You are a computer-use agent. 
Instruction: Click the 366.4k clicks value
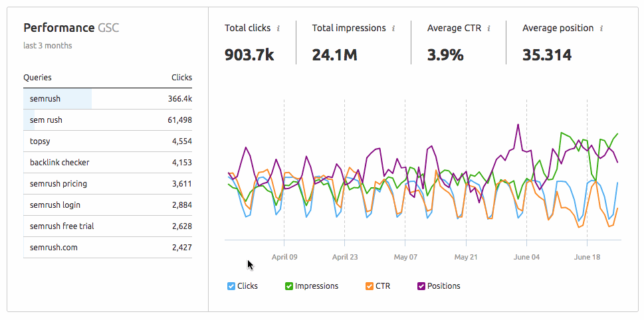[180, 99]
